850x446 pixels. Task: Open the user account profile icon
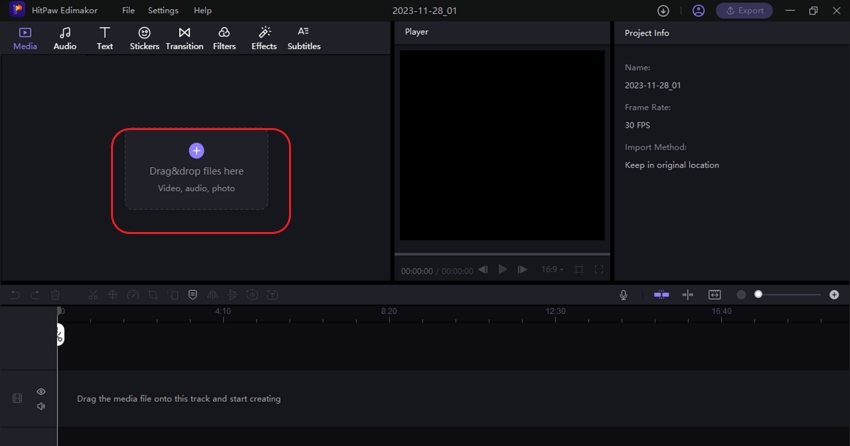tap(698, 11)
